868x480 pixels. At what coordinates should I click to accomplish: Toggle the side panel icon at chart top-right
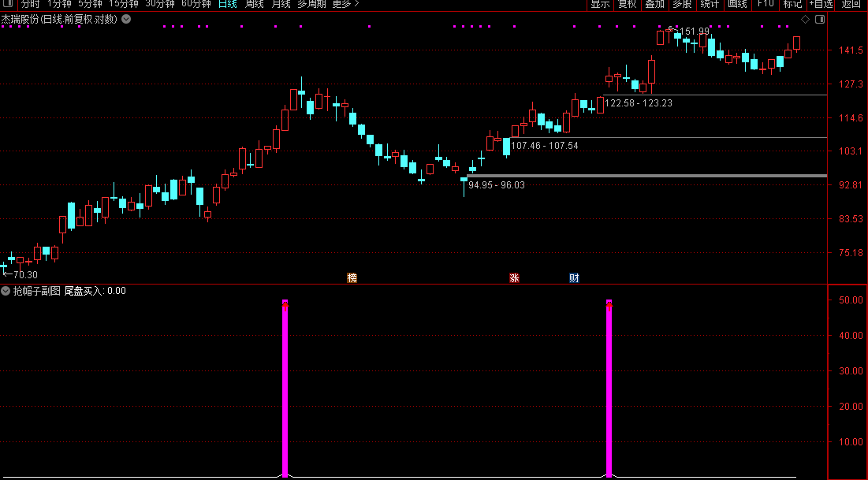tap(820, 20)
